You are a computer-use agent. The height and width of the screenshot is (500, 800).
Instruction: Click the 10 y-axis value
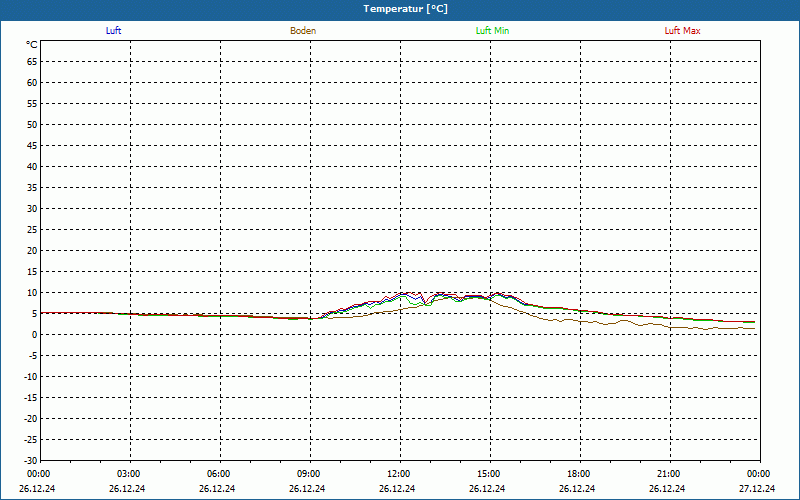point(32,293)
